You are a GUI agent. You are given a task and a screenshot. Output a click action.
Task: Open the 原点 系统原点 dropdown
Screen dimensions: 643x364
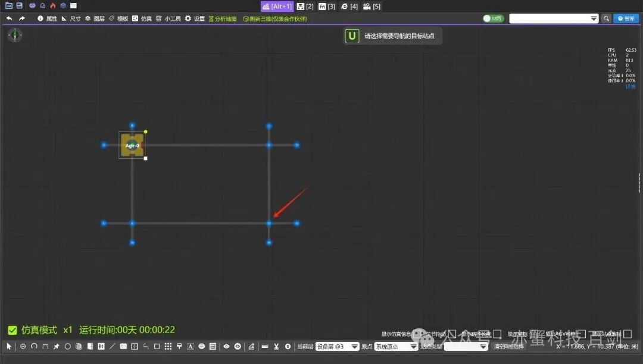396,346
